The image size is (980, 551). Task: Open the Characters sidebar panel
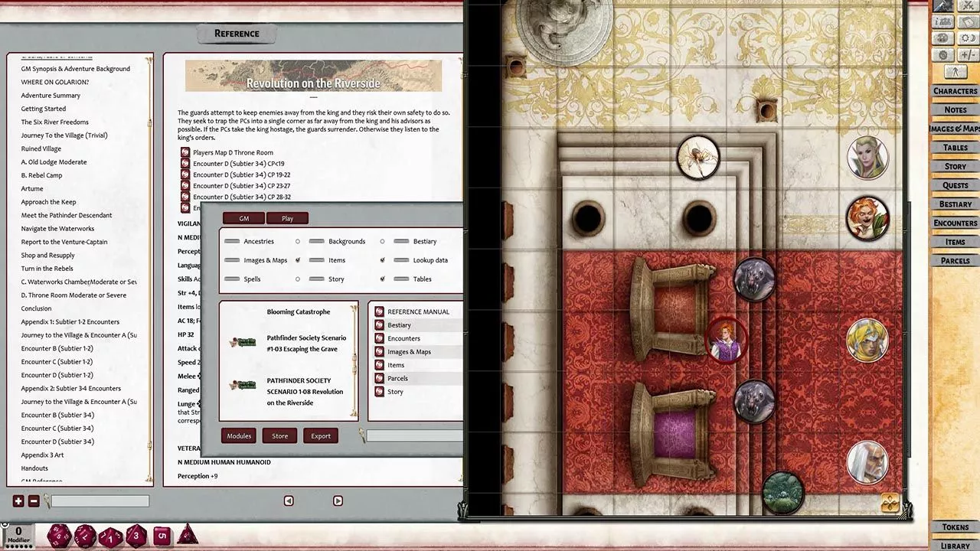tap(955, 91)
